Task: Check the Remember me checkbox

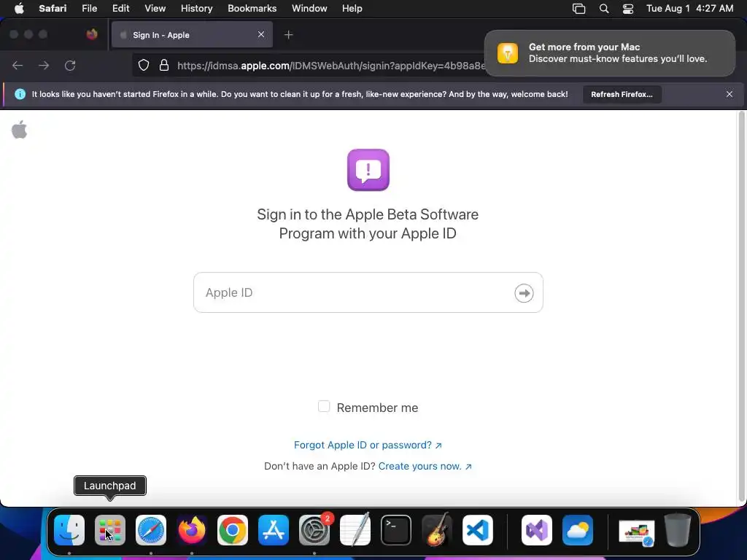Action: pyautogui.click(x=324, y=406)
